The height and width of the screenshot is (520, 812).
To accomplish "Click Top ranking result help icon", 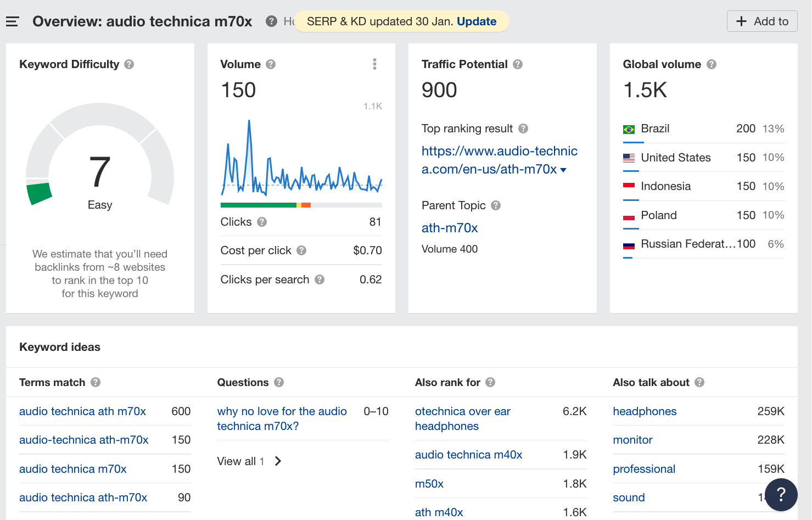I will (x=523, y=128).
